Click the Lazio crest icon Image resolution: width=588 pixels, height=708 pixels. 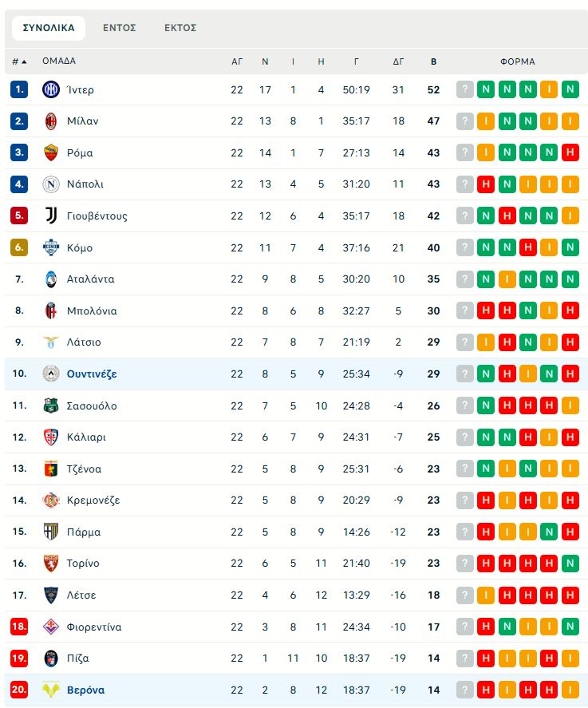click(x=51, y=342)
